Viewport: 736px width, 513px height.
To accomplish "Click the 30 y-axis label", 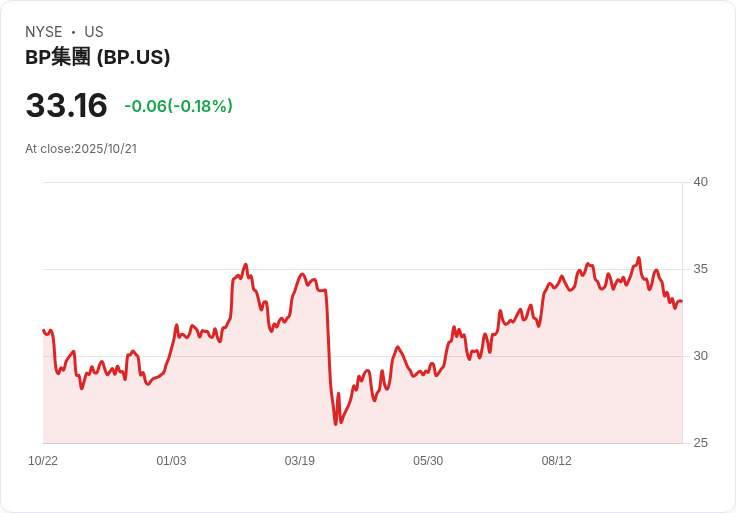I will click(700, 356).
